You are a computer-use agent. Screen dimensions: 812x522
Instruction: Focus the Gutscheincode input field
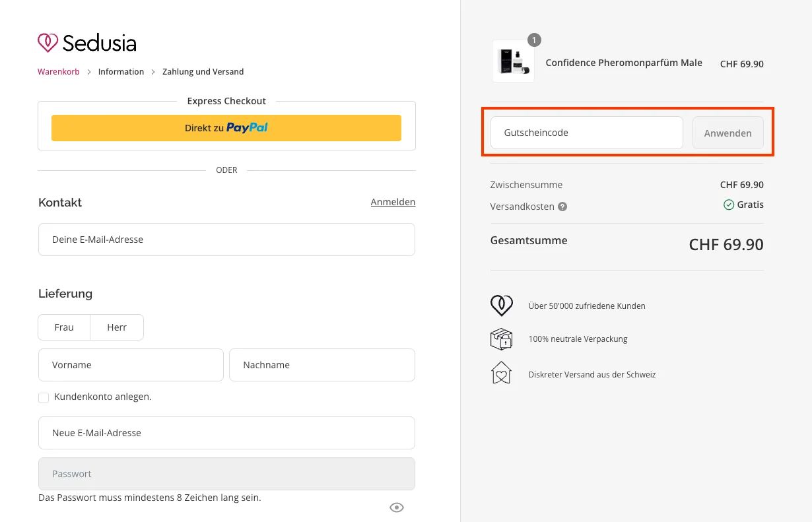[586, 133]
